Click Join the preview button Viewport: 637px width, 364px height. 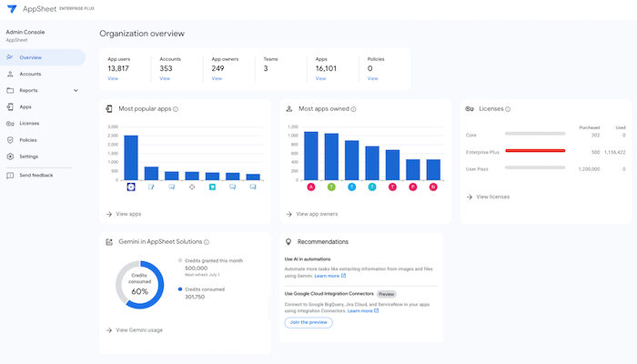pos(308,322)
